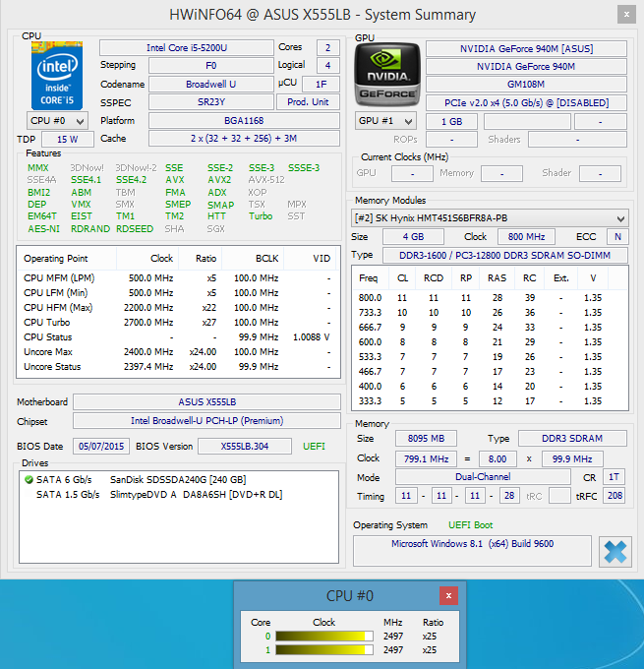Click the BIOS Version X555LB.304 field
This screenshot has height=669, width=644.
pos(245,447)
